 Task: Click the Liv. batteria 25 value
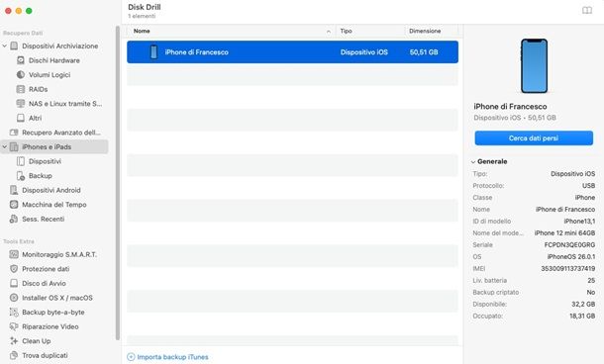pos(591,280)
